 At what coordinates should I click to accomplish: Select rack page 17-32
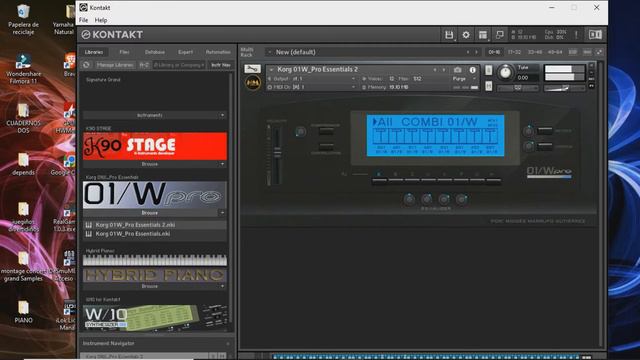514,52
